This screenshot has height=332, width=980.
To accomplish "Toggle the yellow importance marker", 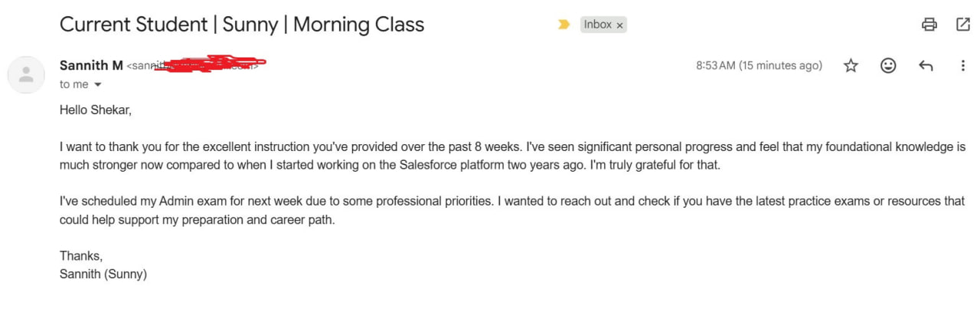I will [x=564, y=25].
